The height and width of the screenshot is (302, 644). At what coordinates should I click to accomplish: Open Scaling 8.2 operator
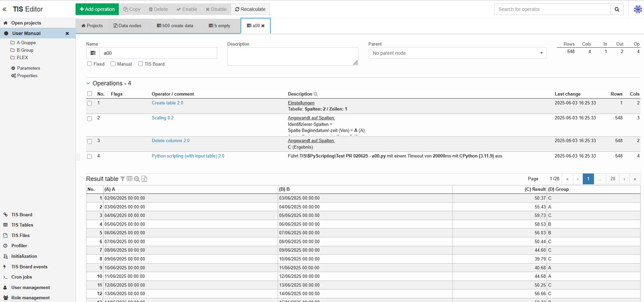tap(163, 118)
